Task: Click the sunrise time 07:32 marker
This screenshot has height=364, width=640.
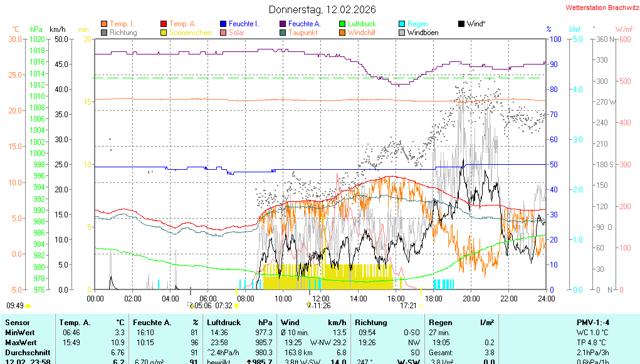Action: click(236, 306)
